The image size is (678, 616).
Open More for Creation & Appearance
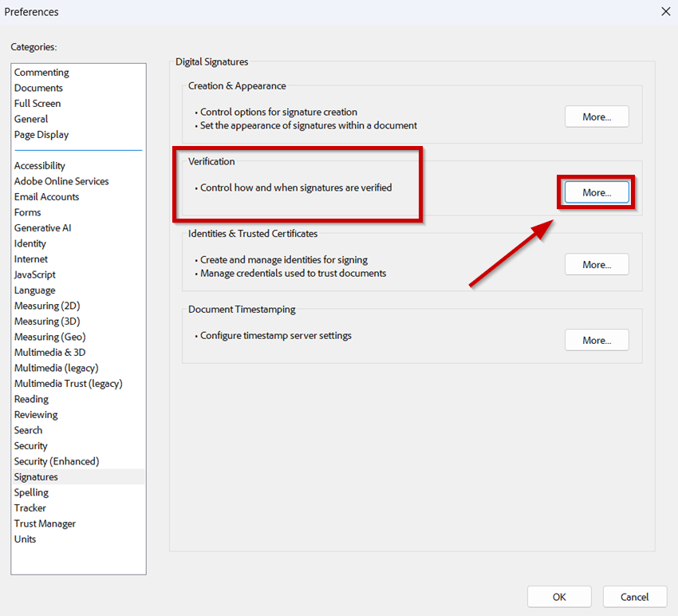[x=597, y=116]
